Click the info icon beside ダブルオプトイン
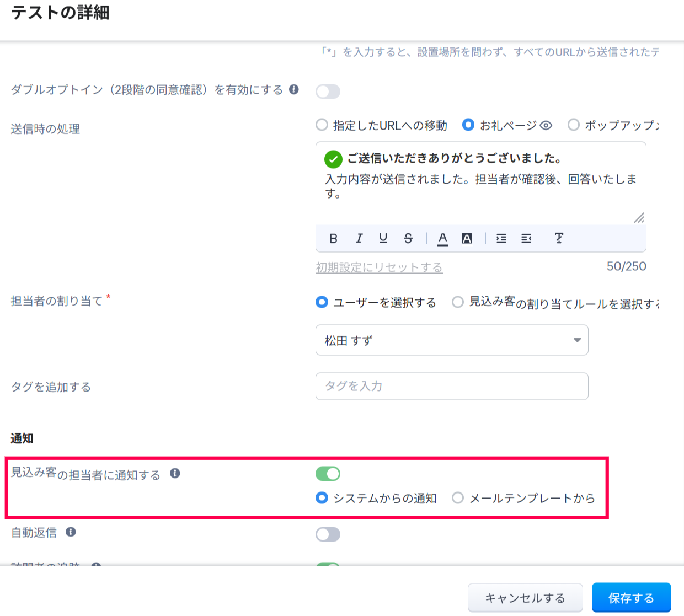Screen dimensions: 684x616 pyautogui.click(x=294, y=89)
